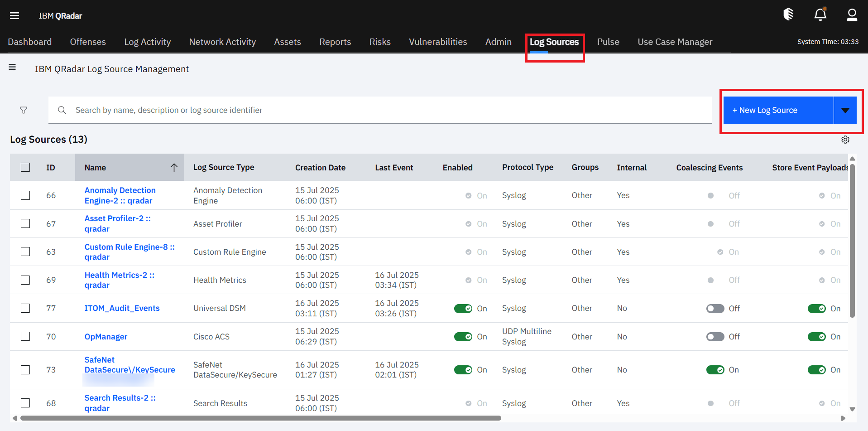Check the row for ID 66
Viewport: 868px width, 431px height.
[x=25, y=195]
